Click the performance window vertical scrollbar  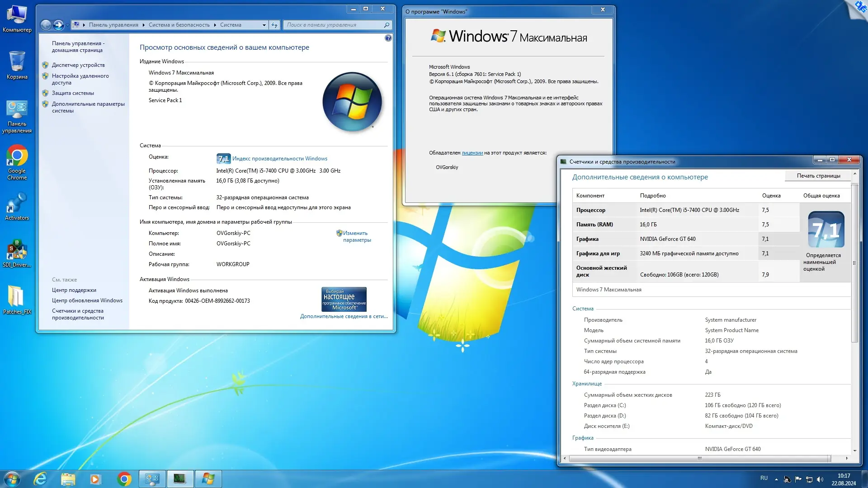854,262
